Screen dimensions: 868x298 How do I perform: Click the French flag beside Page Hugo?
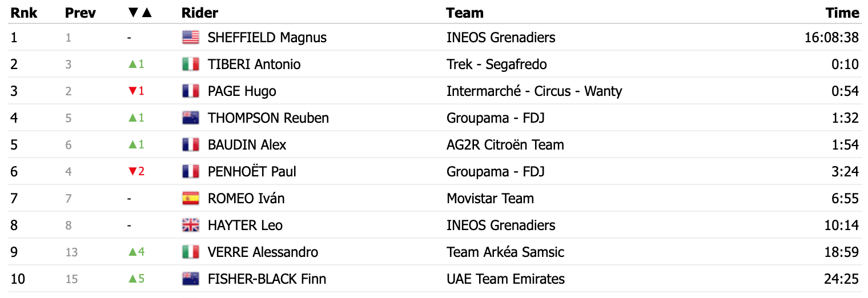(x=191, y=91)
